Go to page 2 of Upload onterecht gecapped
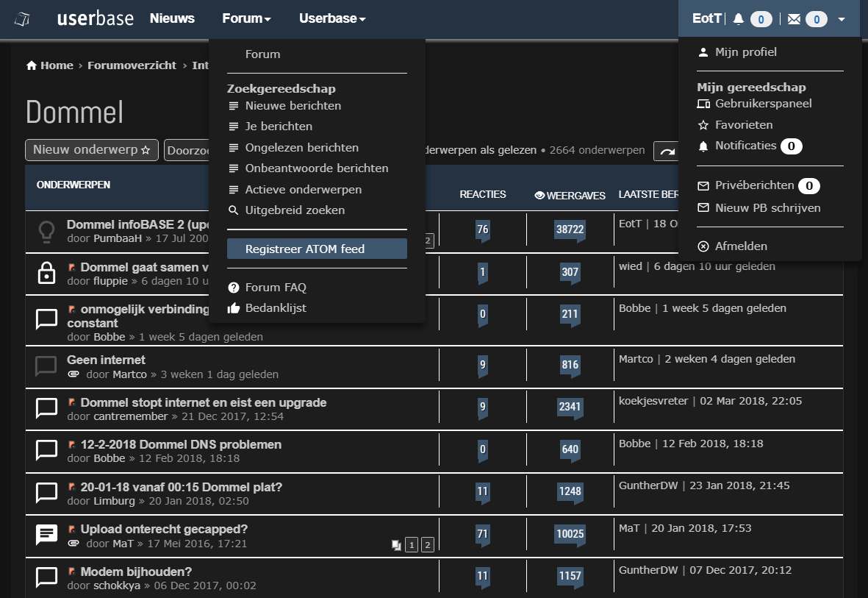Viewport: 868px width, 598px height. (x=427, y=545)
